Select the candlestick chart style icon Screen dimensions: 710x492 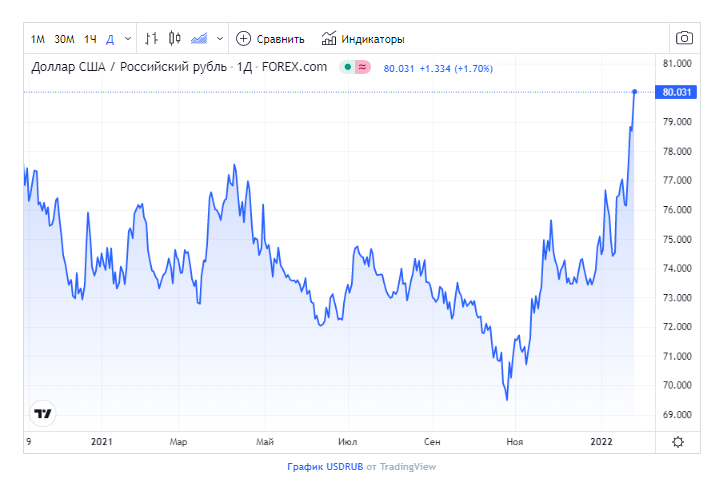[175, 39]
